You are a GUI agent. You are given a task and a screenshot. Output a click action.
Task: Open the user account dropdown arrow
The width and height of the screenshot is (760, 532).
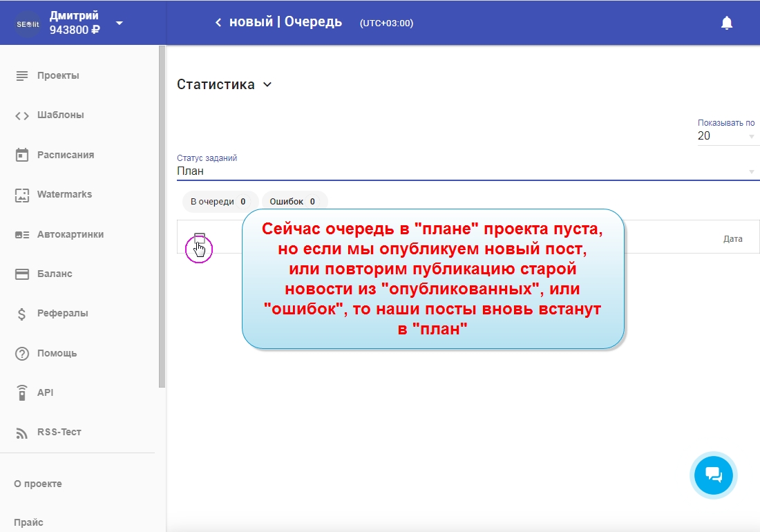[120, 23]
